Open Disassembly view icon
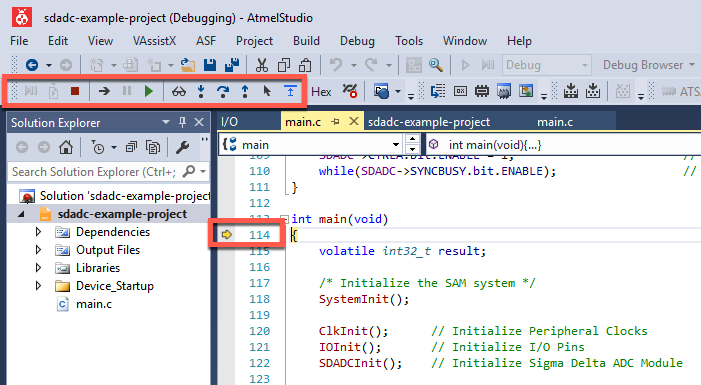The height and width of the screenshot is (385, 701). [x=438, y=91]
